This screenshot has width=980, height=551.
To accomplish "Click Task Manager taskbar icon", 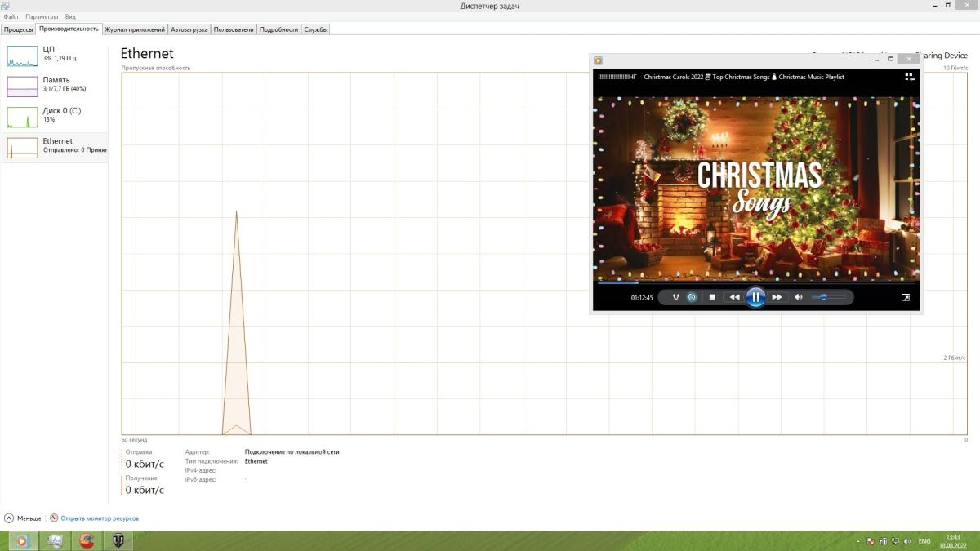I will point(55,541).
